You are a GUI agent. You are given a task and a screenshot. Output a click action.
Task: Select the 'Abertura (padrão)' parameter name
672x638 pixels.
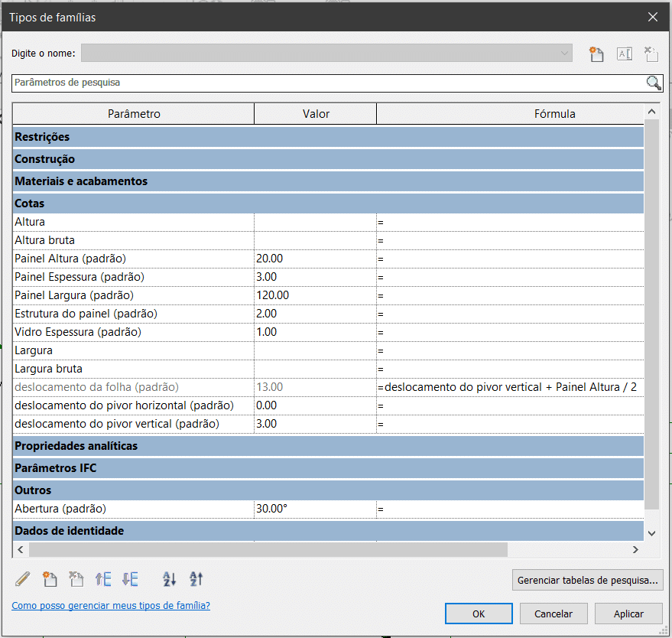60,509
